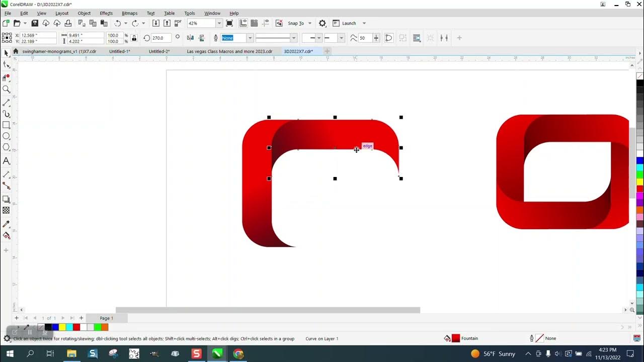644x362 pixels.
Task: Select the Polygon tool
Action: (x=6, y=147)
